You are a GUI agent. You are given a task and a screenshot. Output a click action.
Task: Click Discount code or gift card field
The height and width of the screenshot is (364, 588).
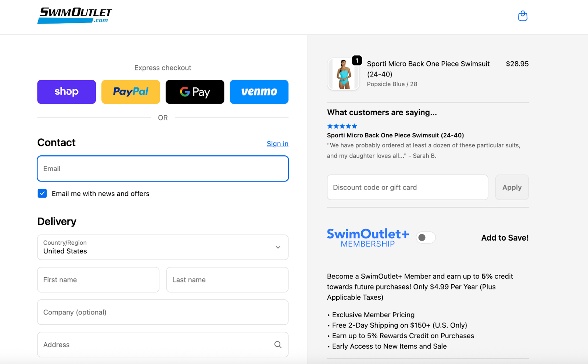(x=408, y=187)
